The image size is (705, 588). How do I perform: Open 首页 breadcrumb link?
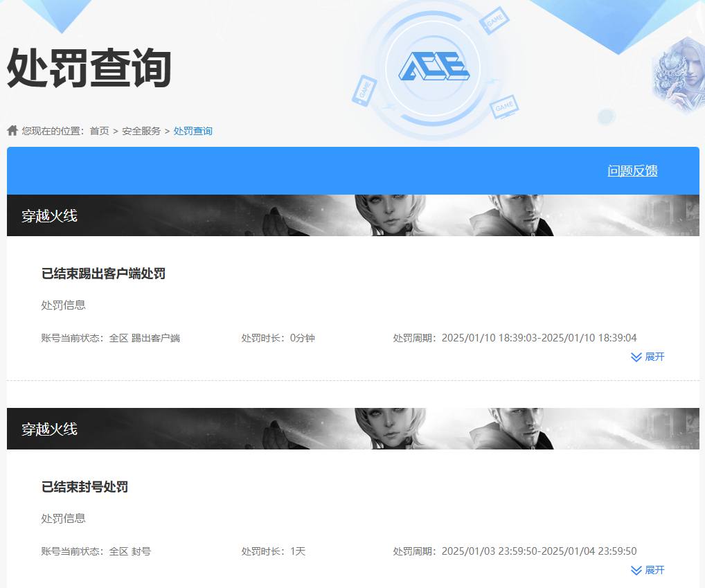coord(99,131)
